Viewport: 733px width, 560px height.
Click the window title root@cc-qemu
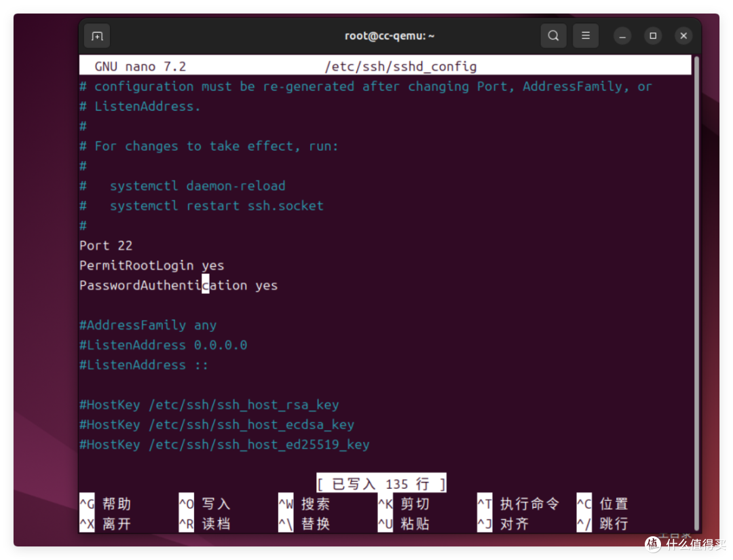point(390,36)
